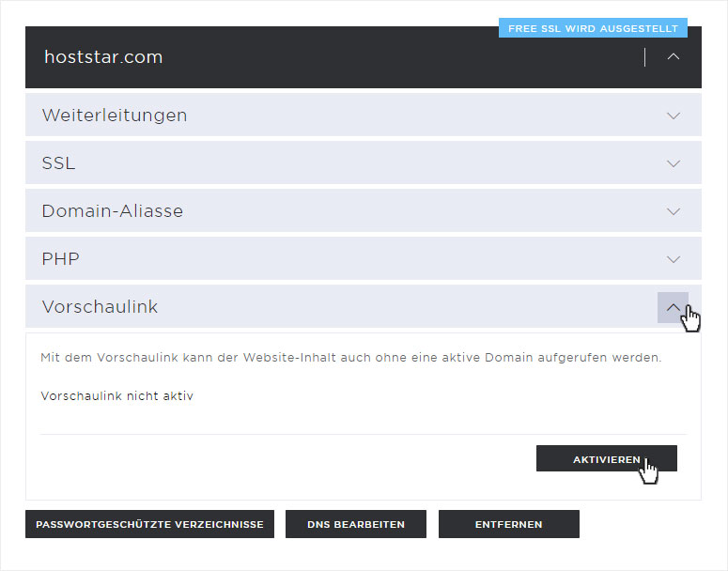This screenshot has width=728, height=571.
Task: Collapse the Vorschaulink section chevron
Action: 673,307
